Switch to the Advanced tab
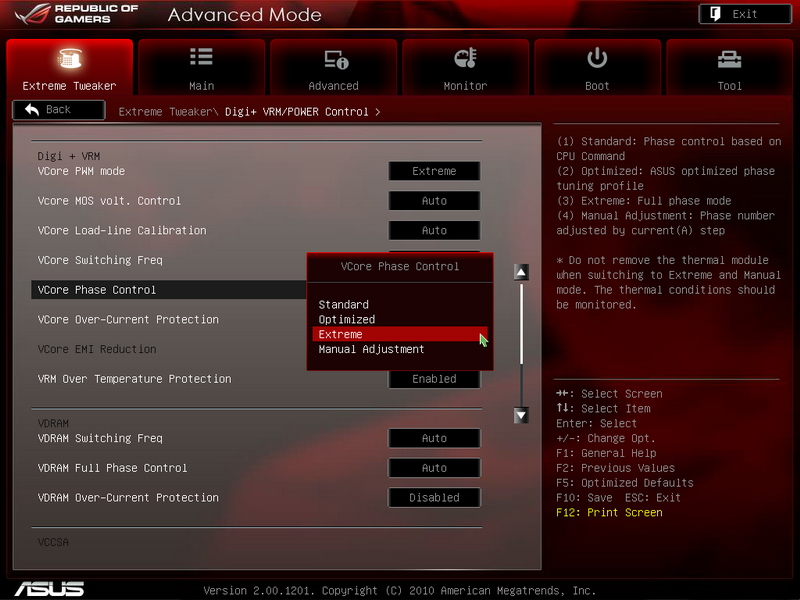The height and width of the screenshot is (600, 800). click(x=334, y=67)
